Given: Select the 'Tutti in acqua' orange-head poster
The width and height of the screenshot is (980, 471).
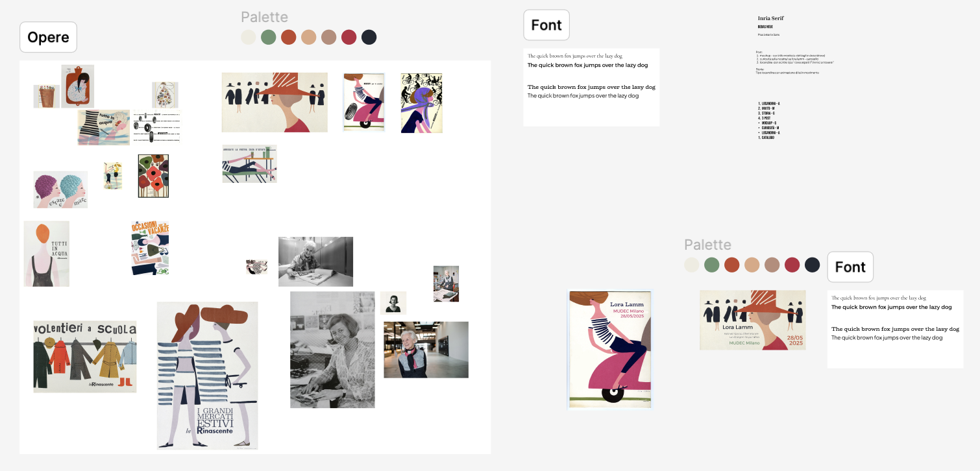Looking at the screenshot, I should click(x=46, y=254).
